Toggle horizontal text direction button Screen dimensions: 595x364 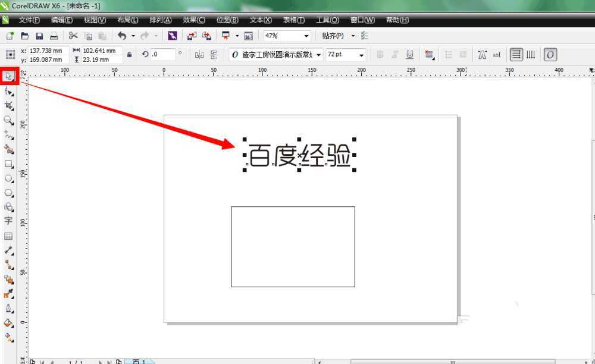[516, 55]
